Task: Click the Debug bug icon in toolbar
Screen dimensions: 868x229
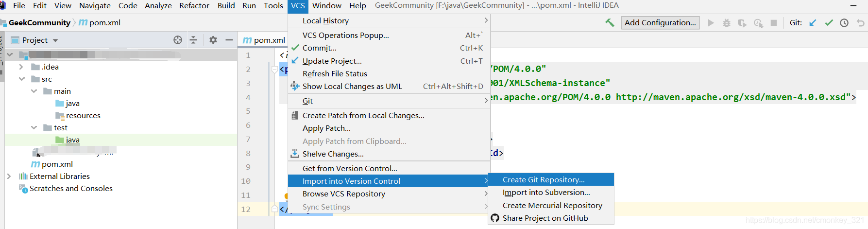Action: (727, 23)
